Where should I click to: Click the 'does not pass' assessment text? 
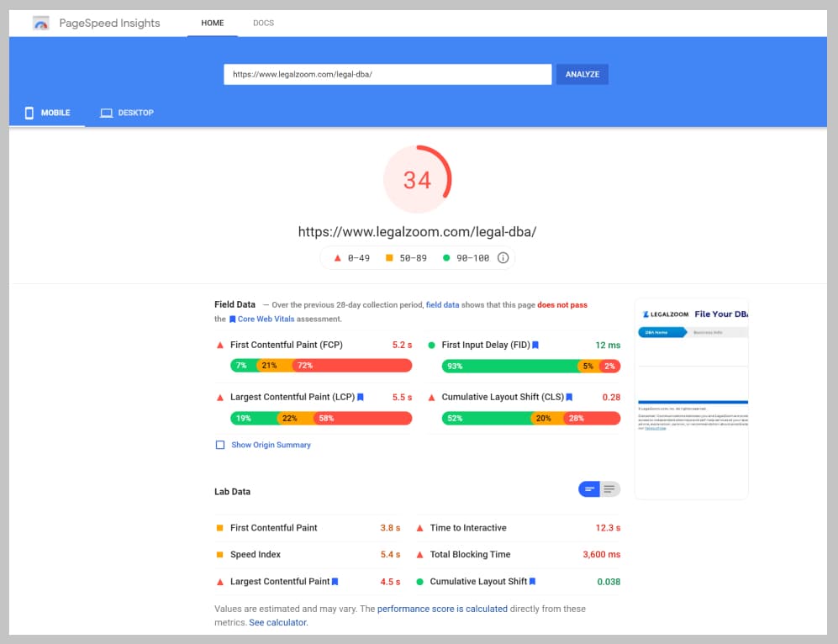tap(562, 305)
